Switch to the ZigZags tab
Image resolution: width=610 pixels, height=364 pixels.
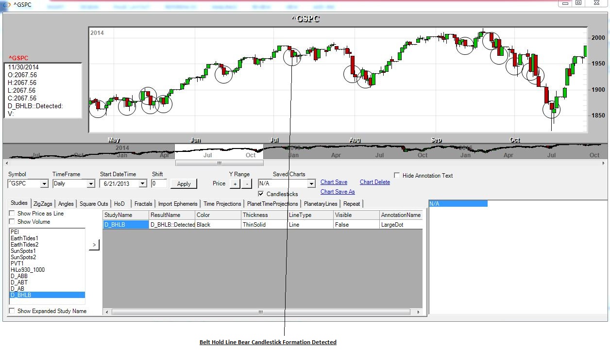[x=43, y=204]
